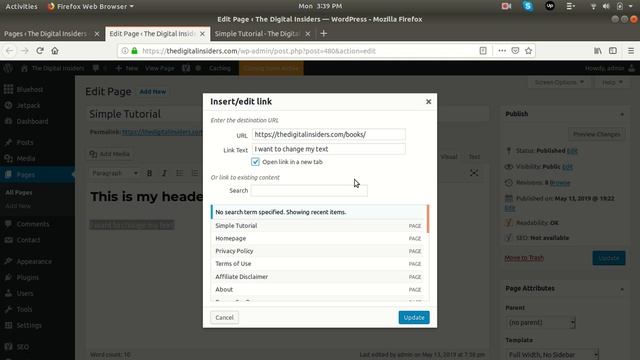Click Preview Changes button
This screenshot has width=640, height=360.
[596, 134]
